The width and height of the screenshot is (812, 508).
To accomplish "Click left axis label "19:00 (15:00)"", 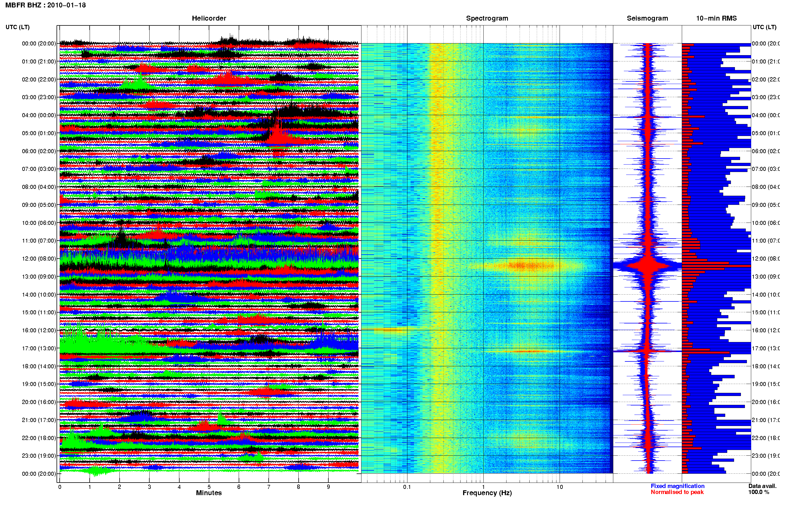I will pyautogui.click(x=39, y=384).
